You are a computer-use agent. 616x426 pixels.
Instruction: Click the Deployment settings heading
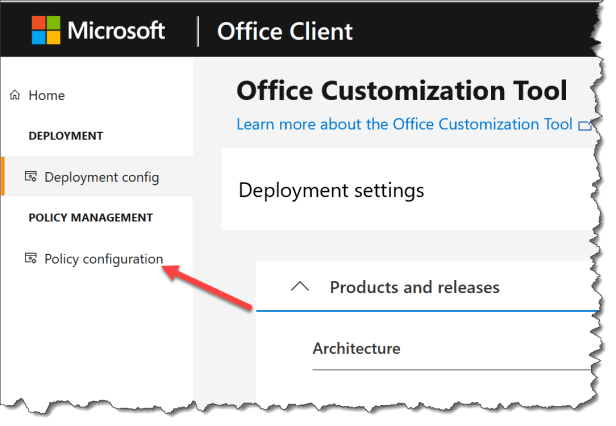click(331, 191)
